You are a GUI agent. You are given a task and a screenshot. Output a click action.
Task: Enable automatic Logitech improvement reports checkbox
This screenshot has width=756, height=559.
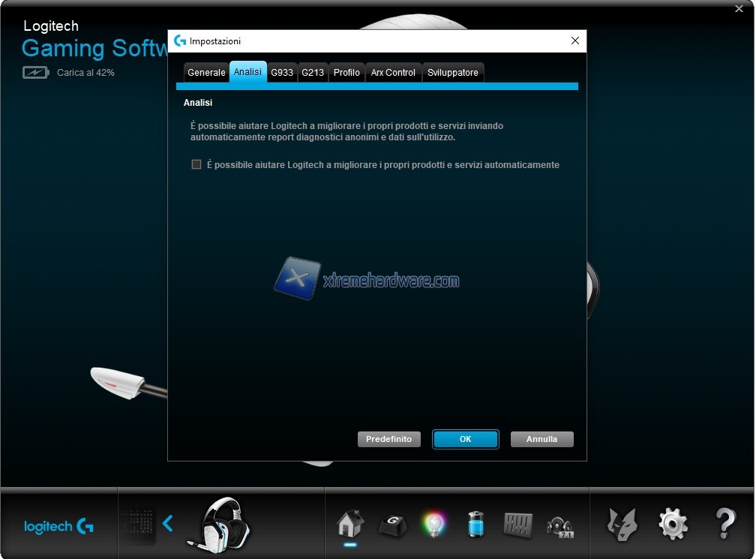[x=196, y=164]
